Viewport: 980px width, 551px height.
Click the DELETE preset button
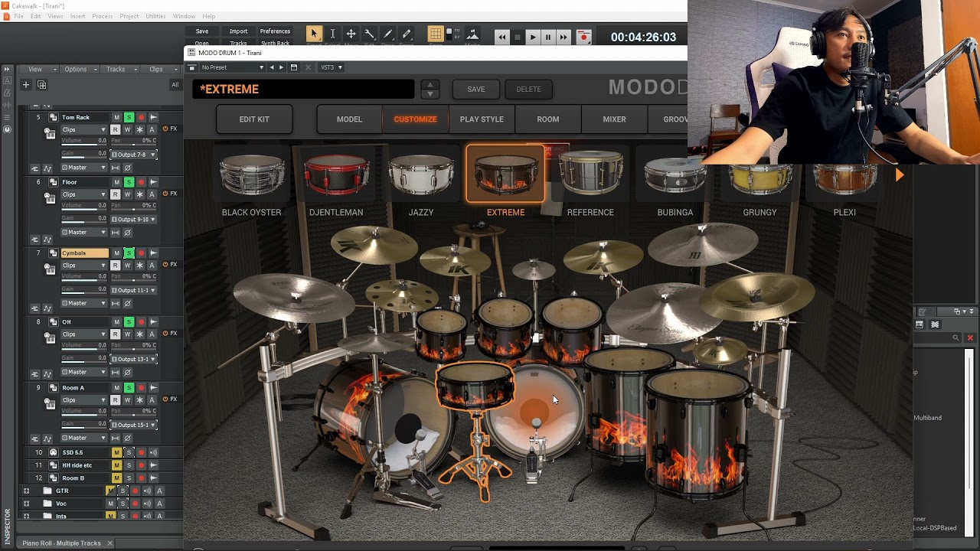point(528,89)
